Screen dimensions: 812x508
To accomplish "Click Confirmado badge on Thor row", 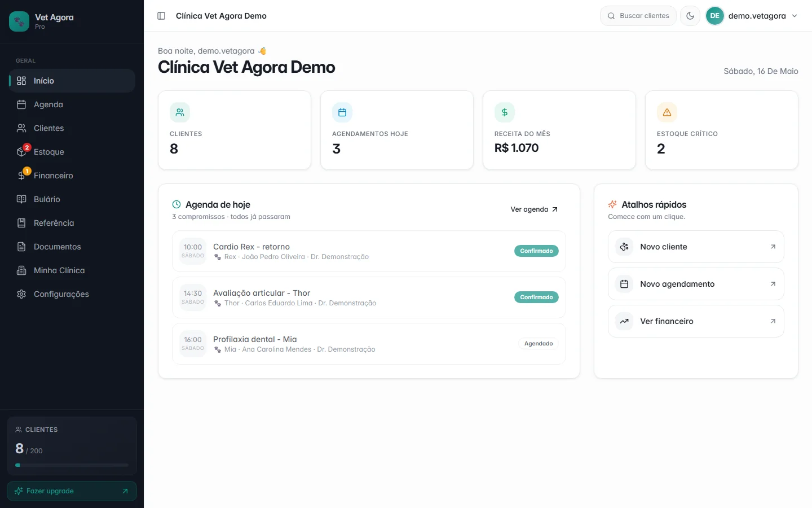I will coord(536,297).
